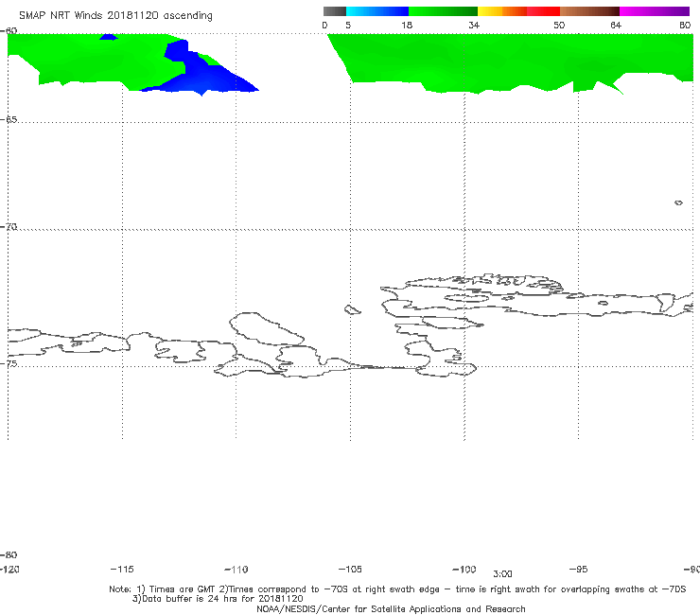The height and width of the screenshot is (615, 700).
Task: Click the scale label '64'
Action: click(x=616, y=25)
